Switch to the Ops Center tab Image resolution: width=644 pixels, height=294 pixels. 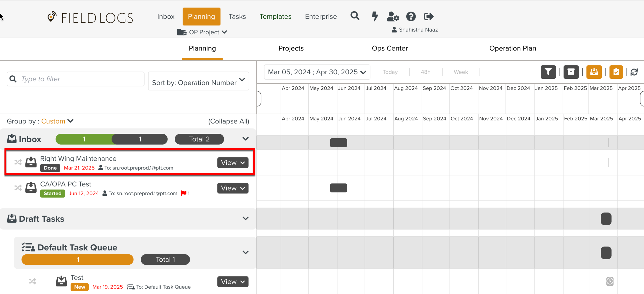(389, 48)
